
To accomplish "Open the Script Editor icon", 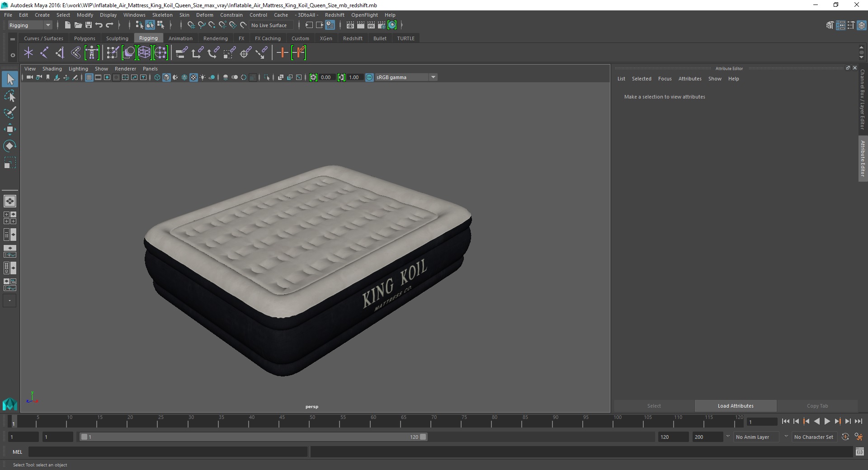I will [x=859, y=451].
